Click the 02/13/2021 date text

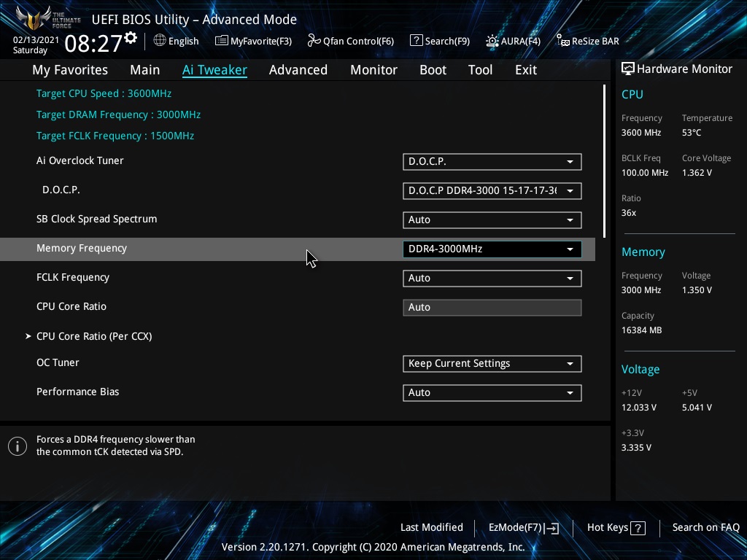coord(36,40)
